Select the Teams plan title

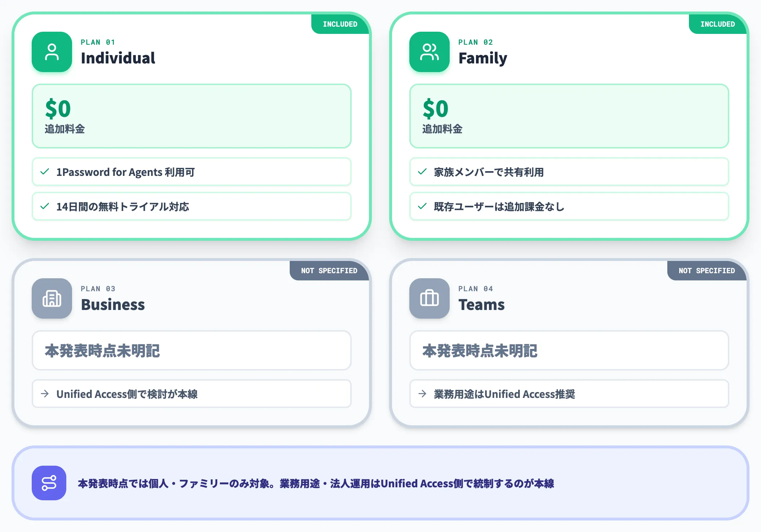[481, 305]
